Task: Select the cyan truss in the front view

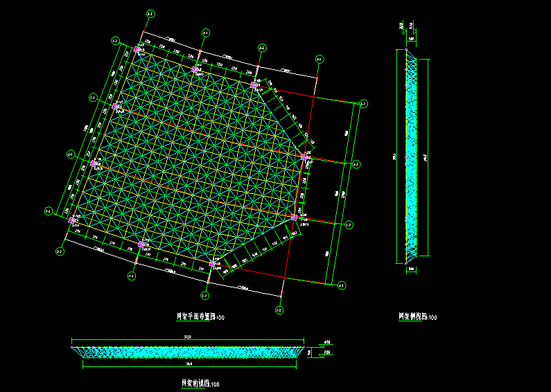Action: point(189,352)
